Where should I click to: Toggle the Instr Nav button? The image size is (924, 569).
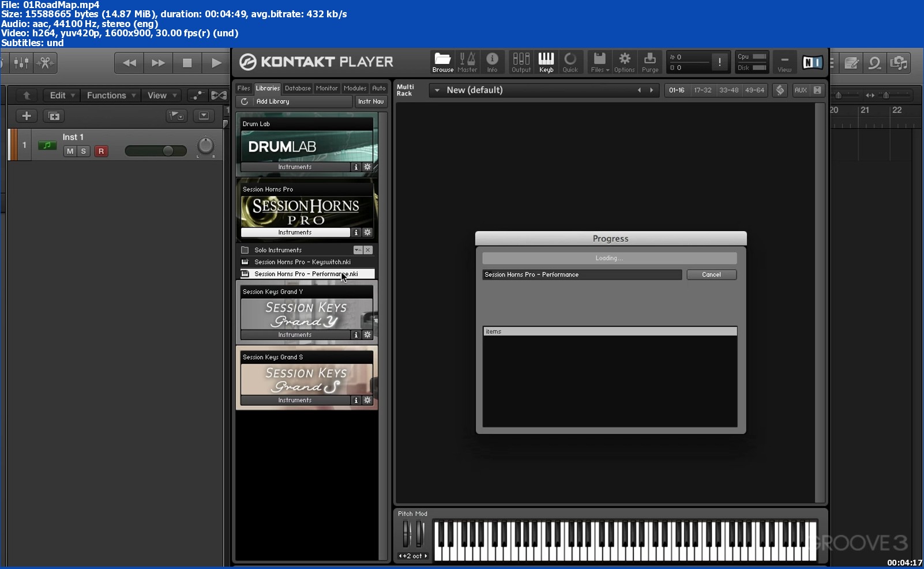click(371, 101)
